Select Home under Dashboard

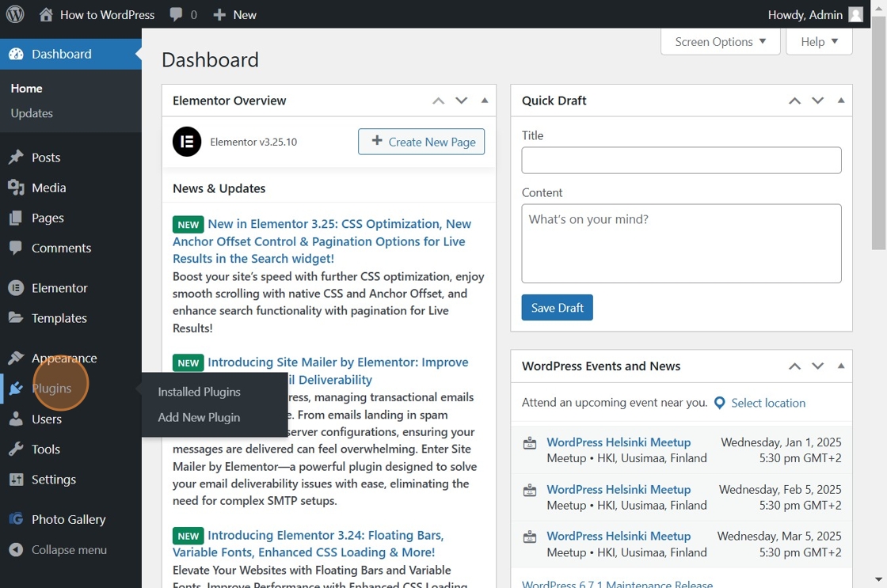[x=27, y=88]
